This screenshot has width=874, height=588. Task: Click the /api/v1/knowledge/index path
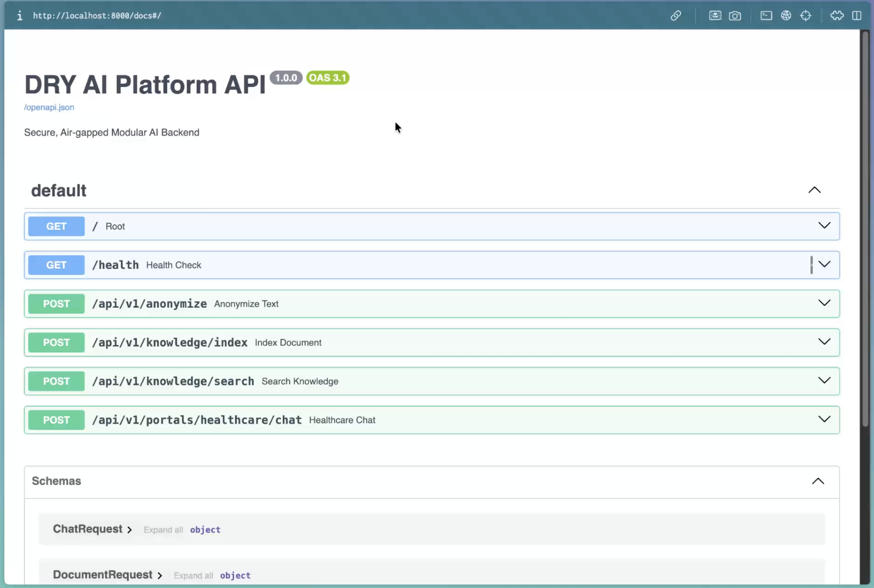coord(170,342)
